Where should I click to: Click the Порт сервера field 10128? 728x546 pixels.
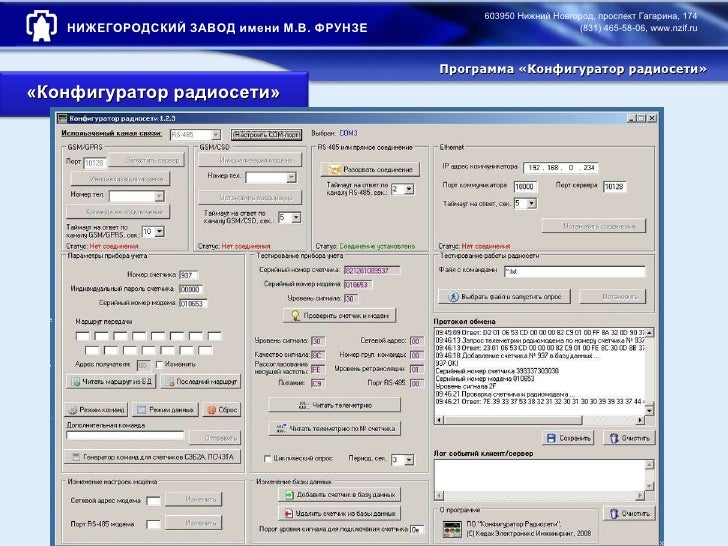click(615, 187)
